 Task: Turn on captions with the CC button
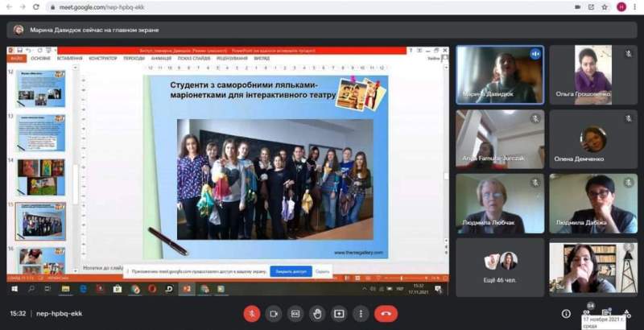point(295,314)
